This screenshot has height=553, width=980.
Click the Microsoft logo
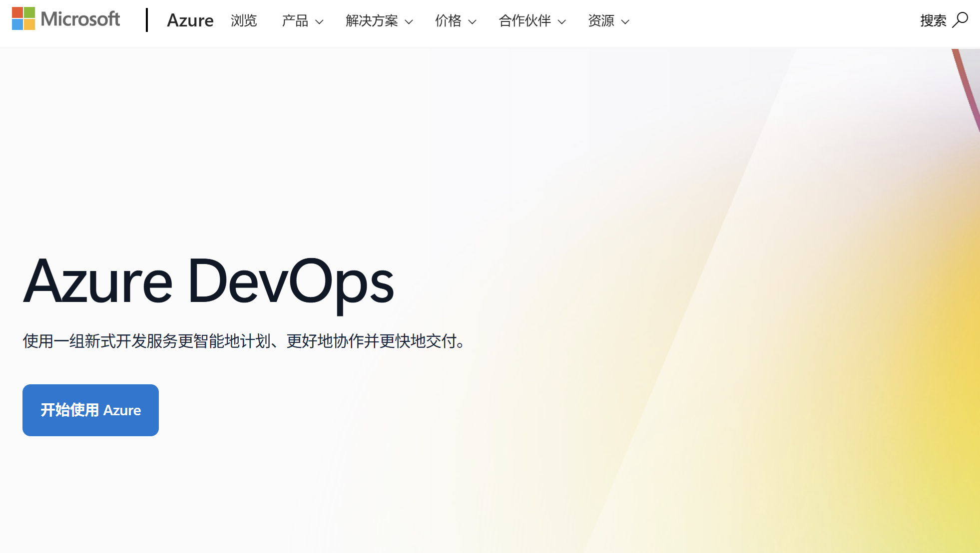tap(66, 19)
